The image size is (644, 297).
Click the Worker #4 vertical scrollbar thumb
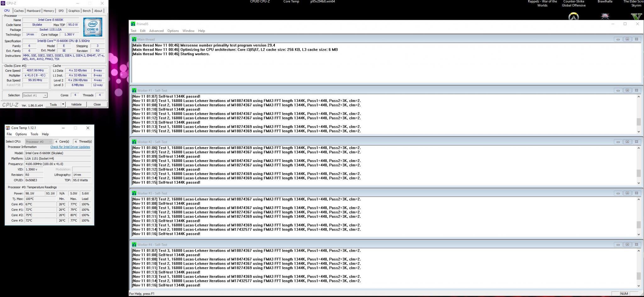pos(639,276)
